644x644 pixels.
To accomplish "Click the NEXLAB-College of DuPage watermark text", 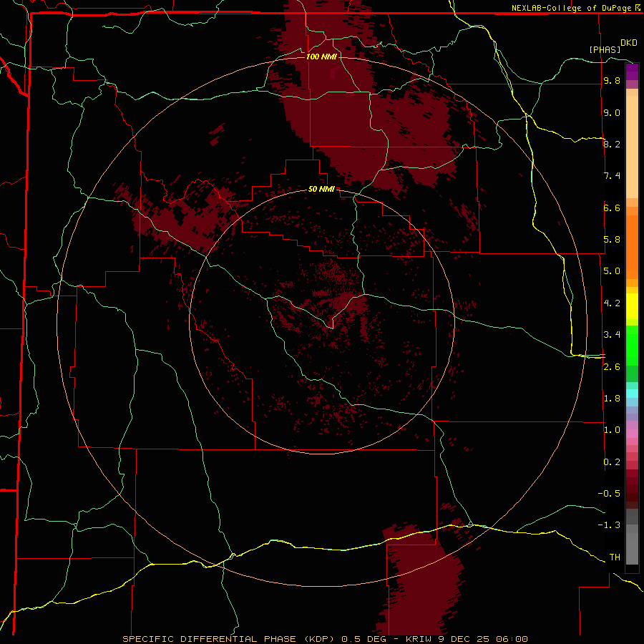I will (x=571, y=8).
